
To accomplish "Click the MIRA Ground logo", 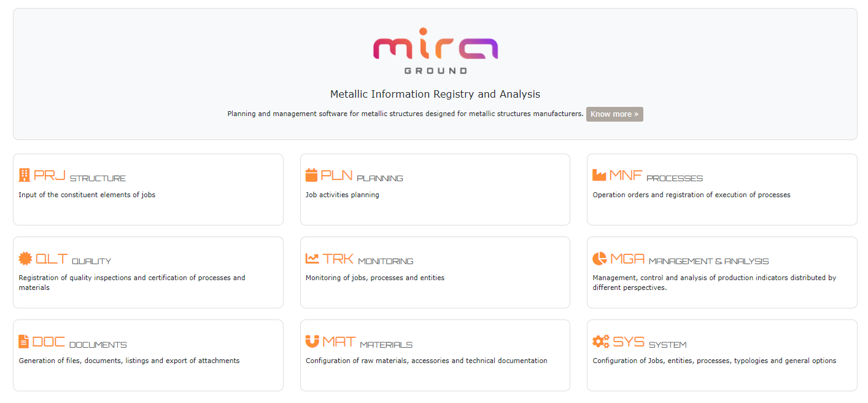I will click(435, 51).
